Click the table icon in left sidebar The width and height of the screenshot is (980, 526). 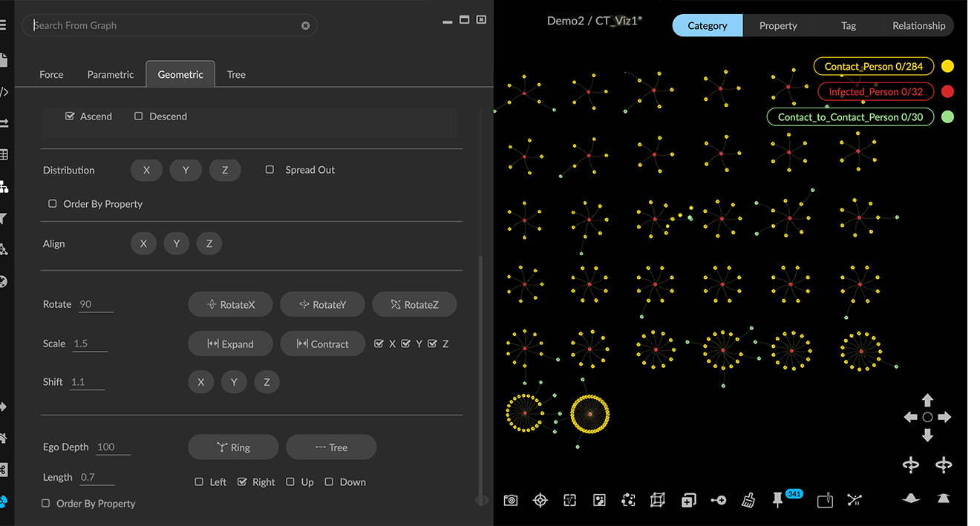(4, 155)
